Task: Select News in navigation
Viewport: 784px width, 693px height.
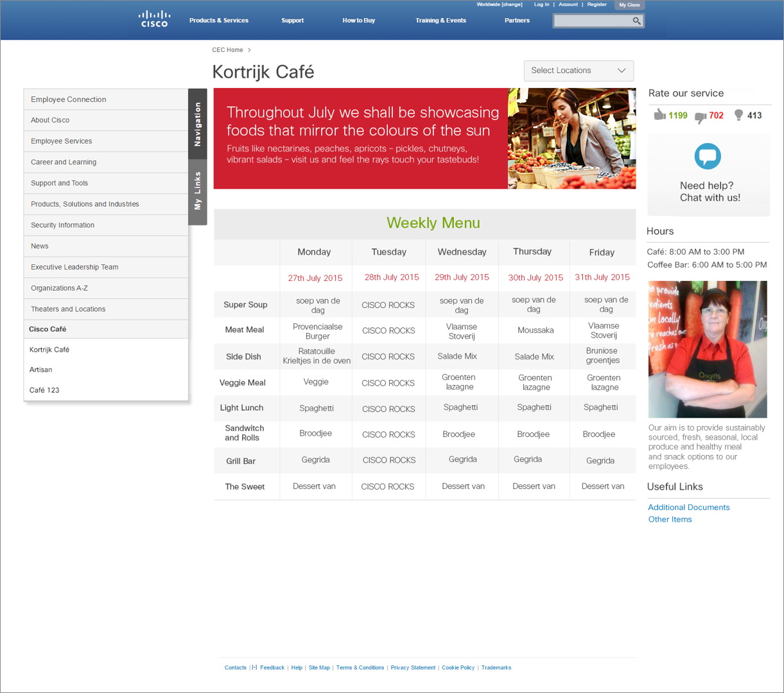Action: (x=106, y=246)
